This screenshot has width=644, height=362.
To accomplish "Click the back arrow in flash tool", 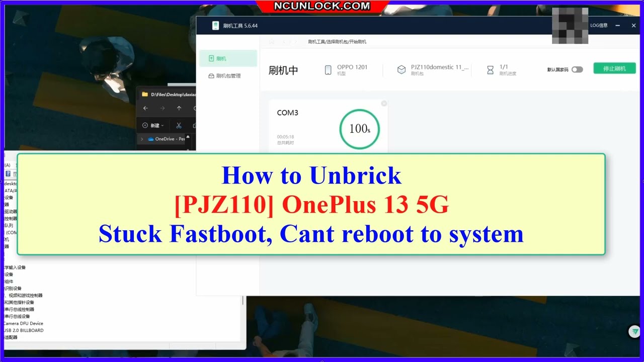I will pyautogui.click(x=284, y=42).
